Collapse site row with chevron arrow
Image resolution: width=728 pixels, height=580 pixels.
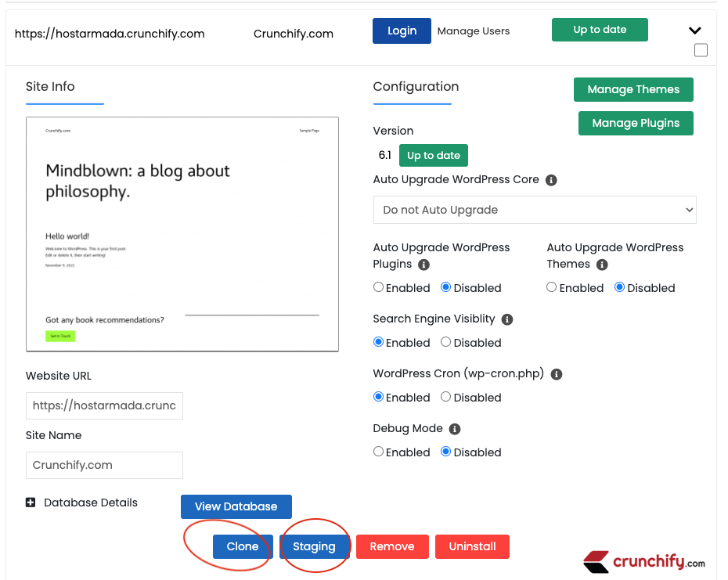(694, 31)
